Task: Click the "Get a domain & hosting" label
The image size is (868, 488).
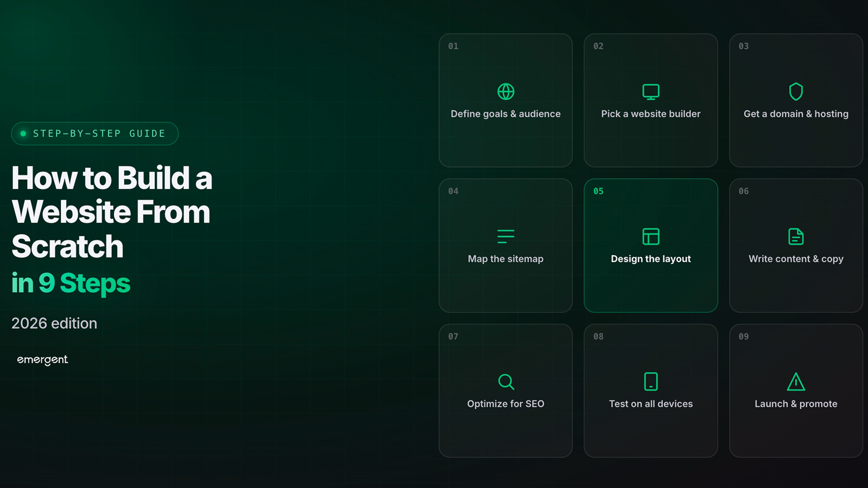Action: click(x=796, y=114)
